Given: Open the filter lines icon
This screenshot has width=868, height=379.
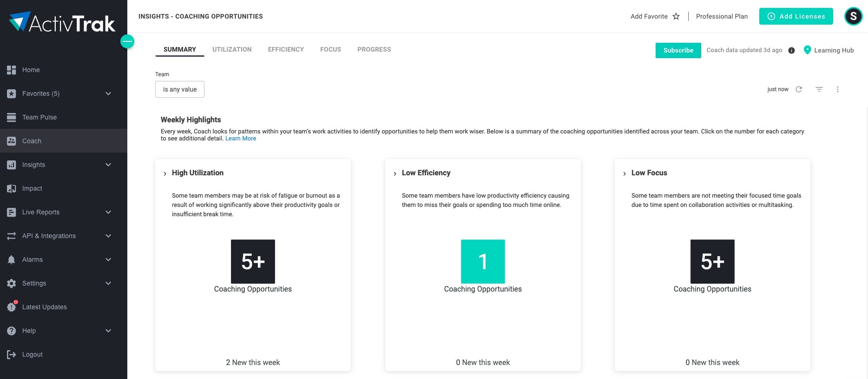Looking at the screenshot, I should point(819,89).
